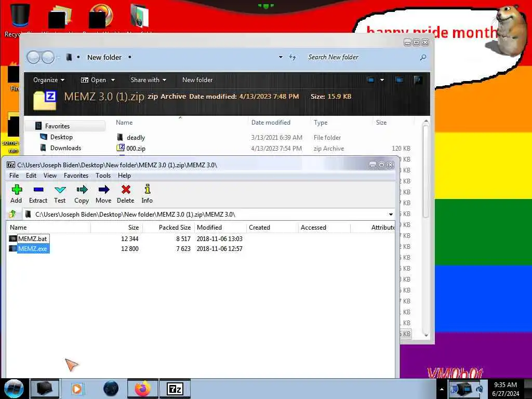This screenshot has width=532, height=399.
Task: Open the Share with dropdown
Action: tap(148, 80)
